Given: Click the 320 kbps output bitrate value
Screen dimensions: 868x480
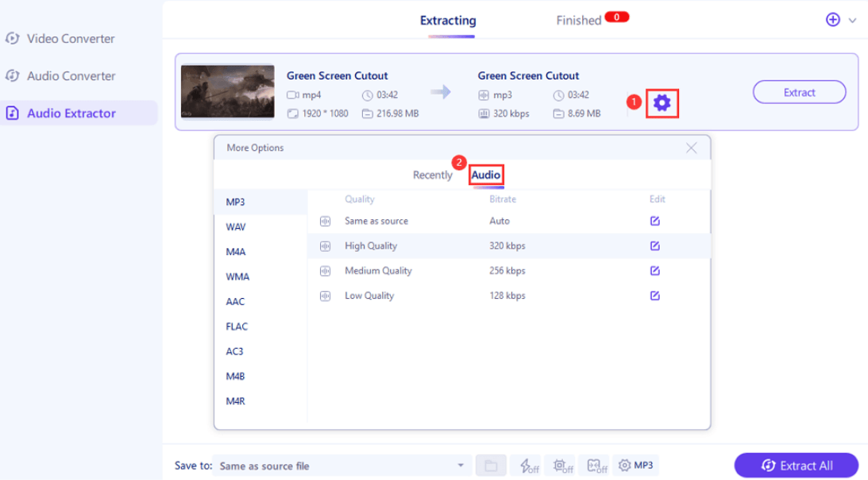Looking at the screenshot, I should pos(511,114).
